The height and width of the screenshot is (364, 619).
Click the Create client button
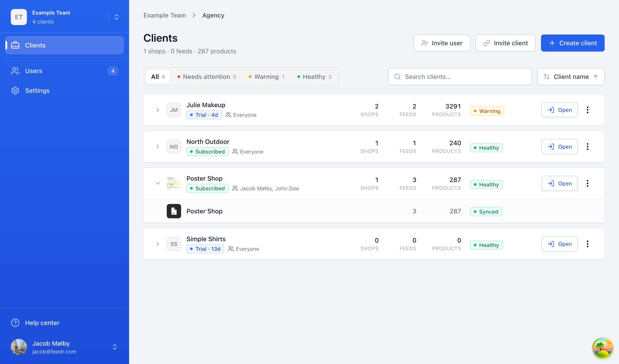(573, 43)
